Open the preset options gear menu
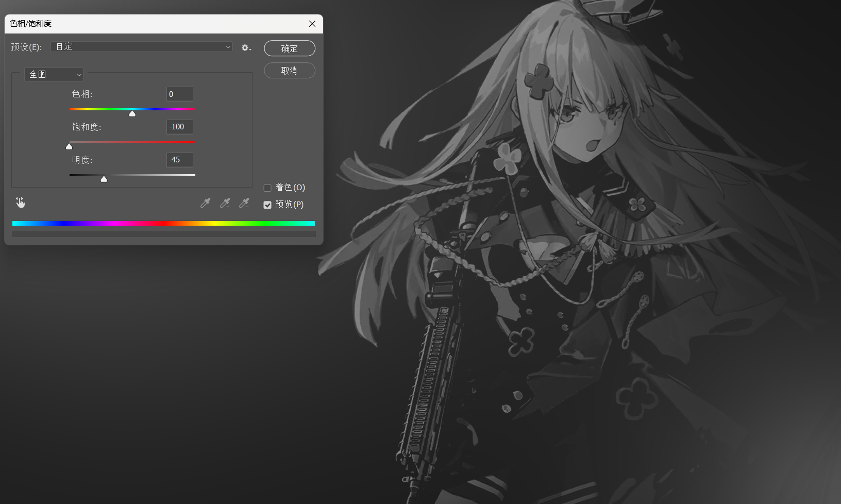 point(246,47)
